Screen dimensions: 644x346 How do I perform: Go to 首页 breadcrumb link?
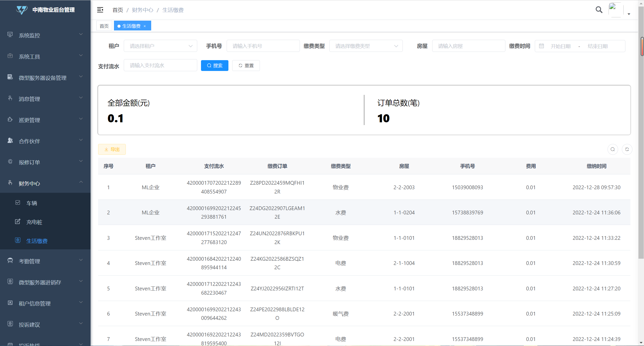tap(118, 10)
